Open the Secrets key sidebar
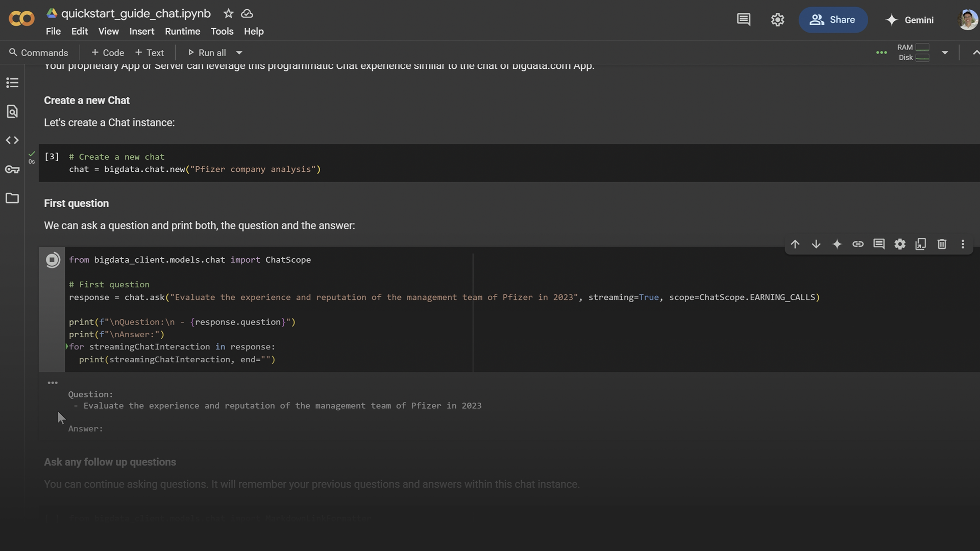The width and height of the screenshot is (980, 551). tap(12, 169)
